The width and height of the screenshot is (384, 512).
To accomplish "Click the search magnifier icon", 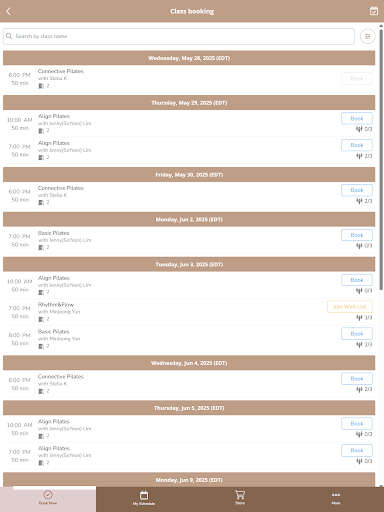I will 9,36.
